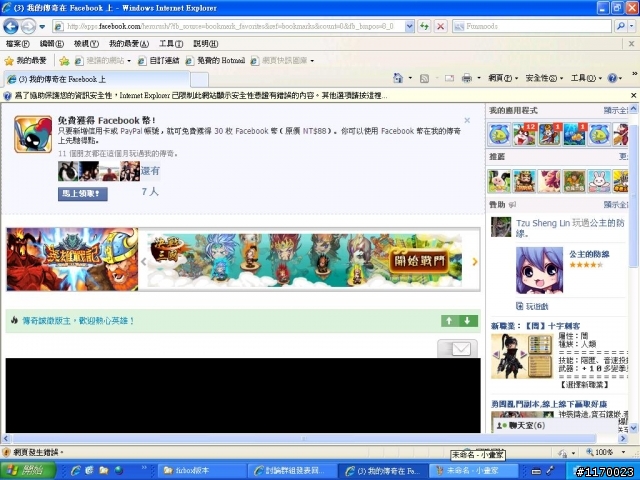Click the 開始戰鬥 button on banner
This screenshot has width=640, height=480.
419,260
